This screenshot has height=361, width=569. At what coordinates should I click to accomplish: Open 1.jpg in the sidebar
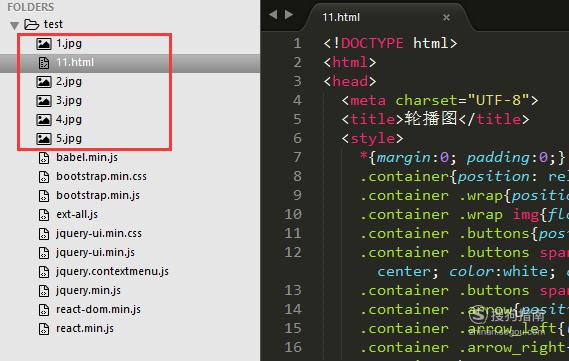69,44
